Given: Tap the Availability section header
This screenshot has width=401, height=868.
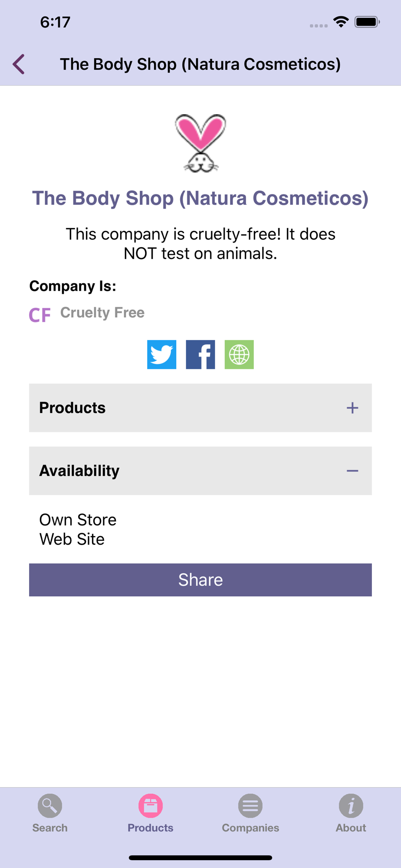Looking at the screenshot, I should click(80, 471).
